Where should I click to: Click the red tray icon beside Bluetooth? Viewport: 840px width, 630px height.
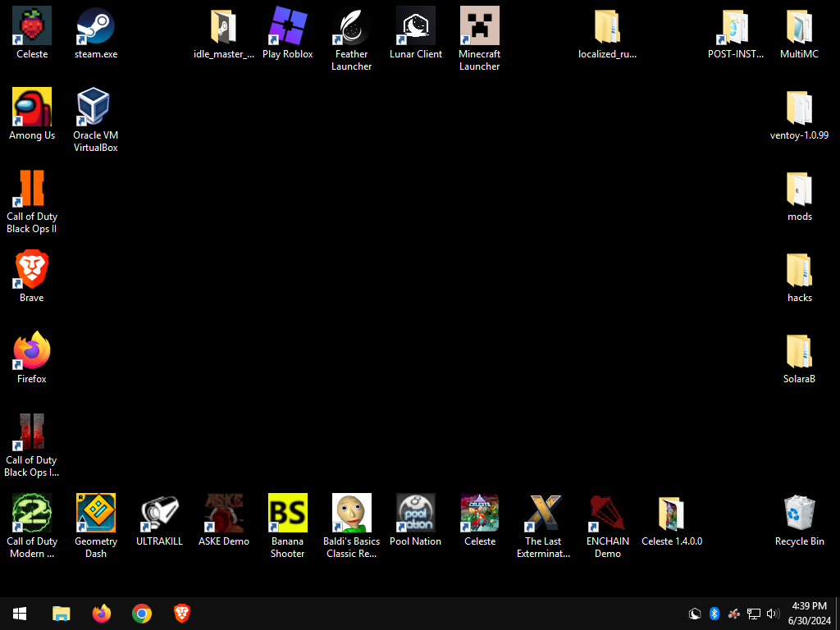coord(734,614)
